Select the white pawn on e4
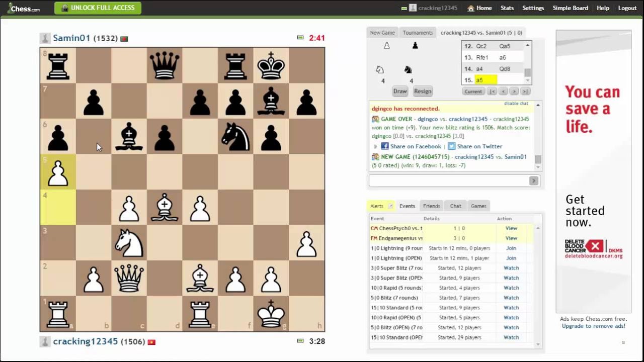The image size is (644, 362). click(200, 208)
